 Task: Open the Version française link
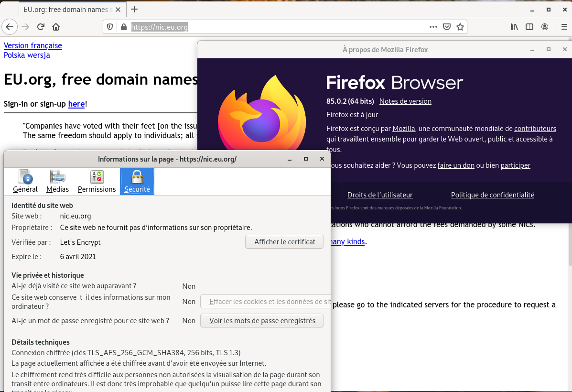pos(33,45)
